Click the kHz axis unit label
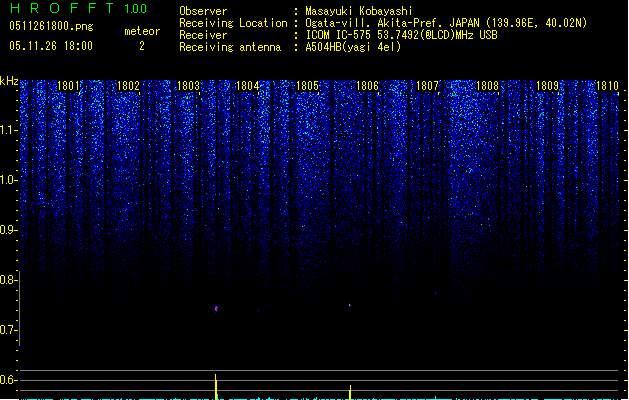The width and height of the screenshot is (629, 400). (x=9, y=81)
